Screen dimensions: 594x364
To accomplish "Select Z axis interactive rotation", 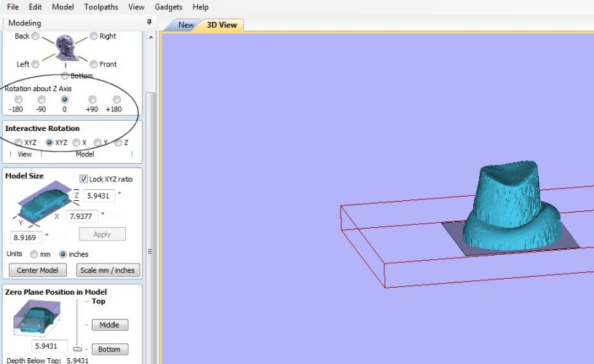I will [118, 143].
